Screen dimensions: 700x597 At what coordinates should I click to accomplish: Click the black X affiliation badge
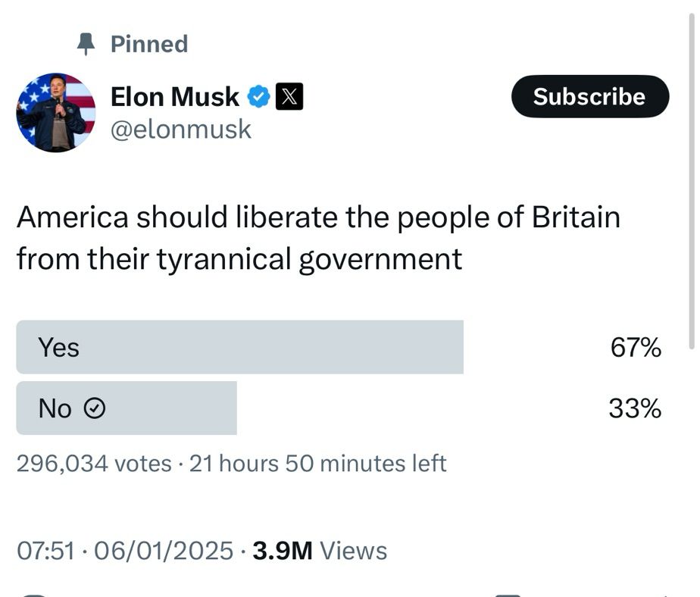coord(289,97)
